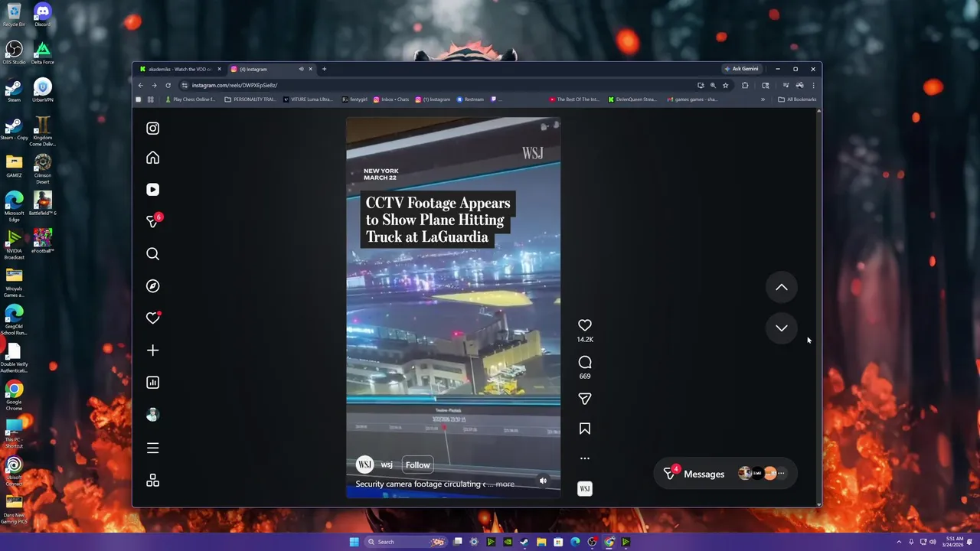This screenshot has width=980, height=551.
Task: Open the WSJ profile avatar on the reel
Action: coord(365,465)
